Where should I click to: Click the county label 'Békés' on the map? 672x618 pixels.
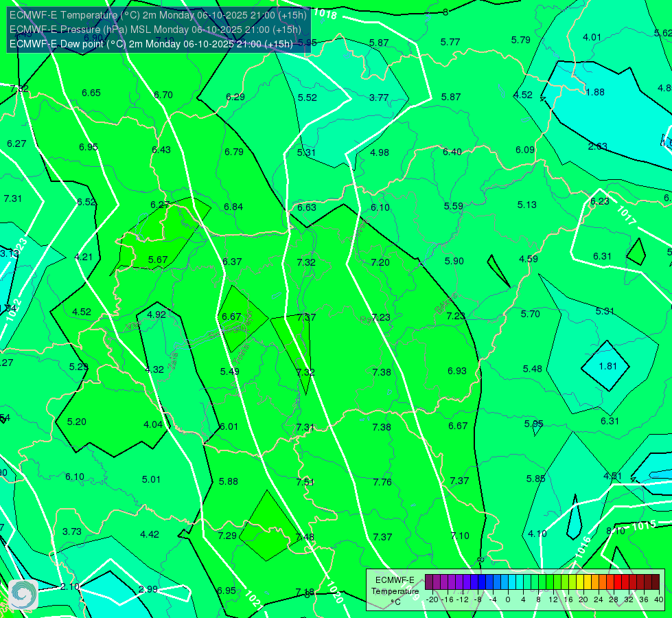pyautogui.click(x=446, y=304)
